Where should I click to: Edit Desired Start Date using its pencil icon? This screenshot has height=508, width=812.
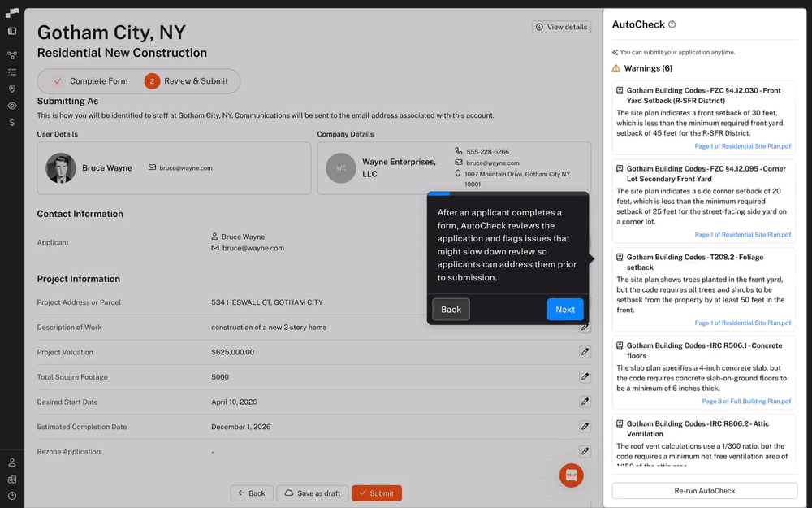tap(585, 402)
